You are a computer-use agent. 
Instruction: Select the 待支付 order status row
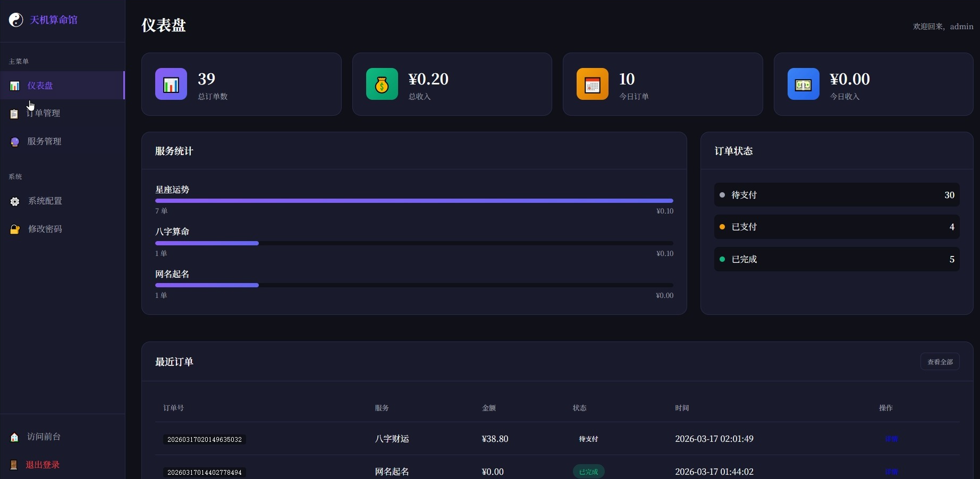coord(837,195)
